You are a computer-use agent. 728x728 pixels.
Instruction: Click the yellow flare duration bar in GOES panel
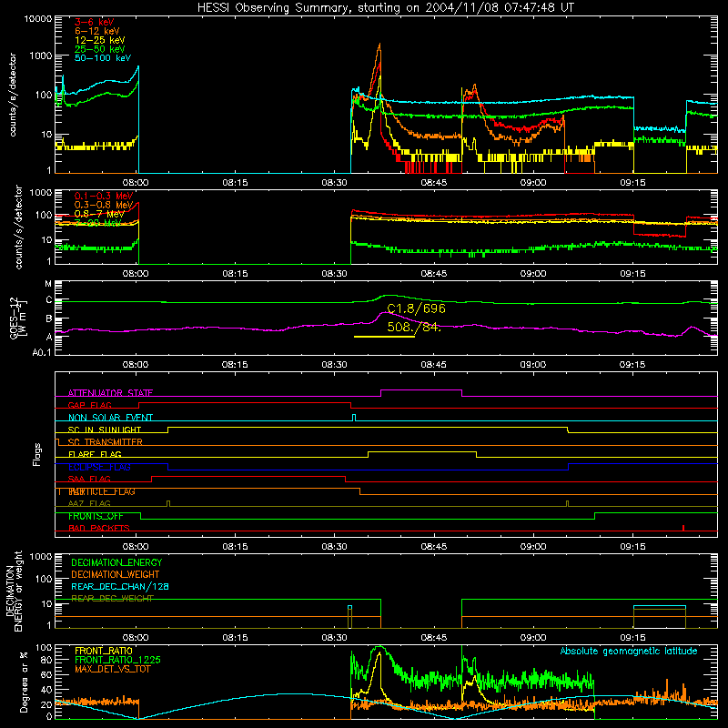click(x=384, y=336)
